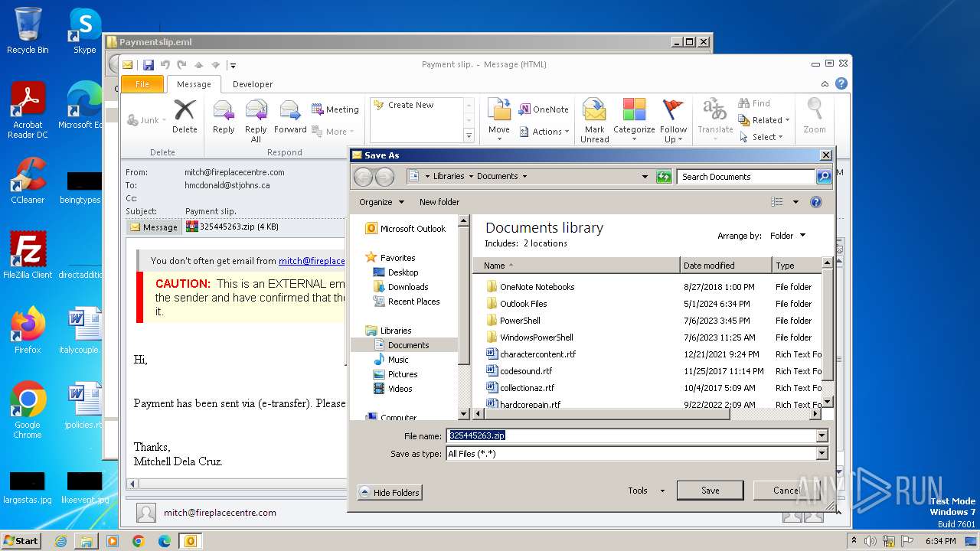Select the collectionaz.rtf file row

pos(520,388)
